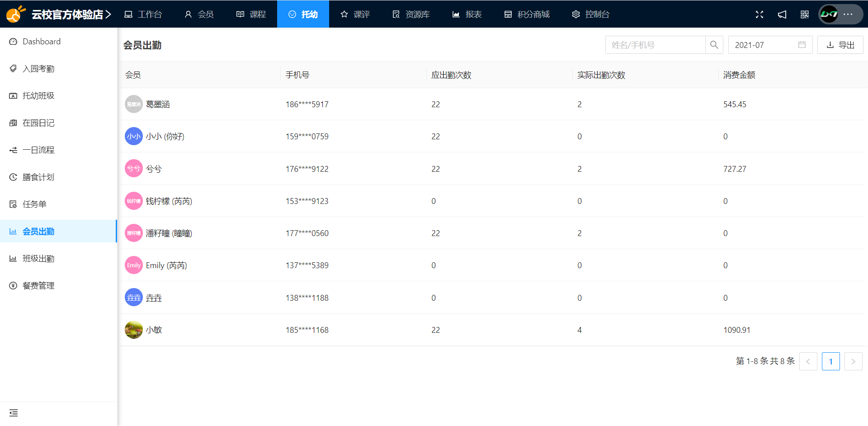Click the Emily pink avatar
868x426 pixels.
click(x=134, y=265)
